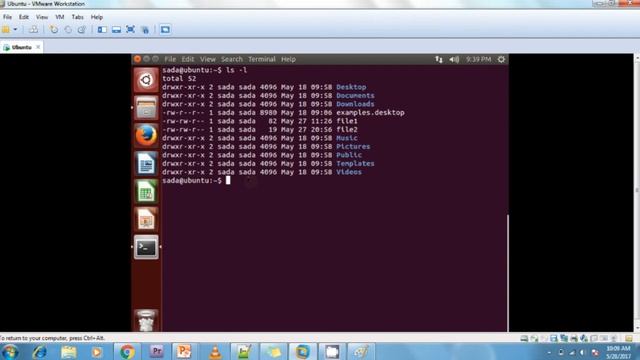Screen dimensions: 640x360
Task: Click Ubuntu network indicator icon
Action: [439, 59]
